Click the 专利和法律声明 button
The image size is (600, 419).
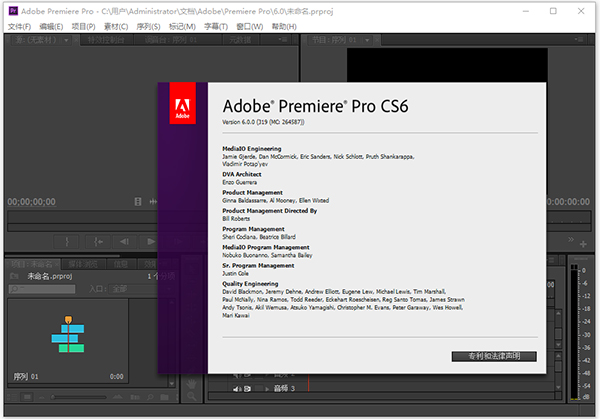pos(493,356)
